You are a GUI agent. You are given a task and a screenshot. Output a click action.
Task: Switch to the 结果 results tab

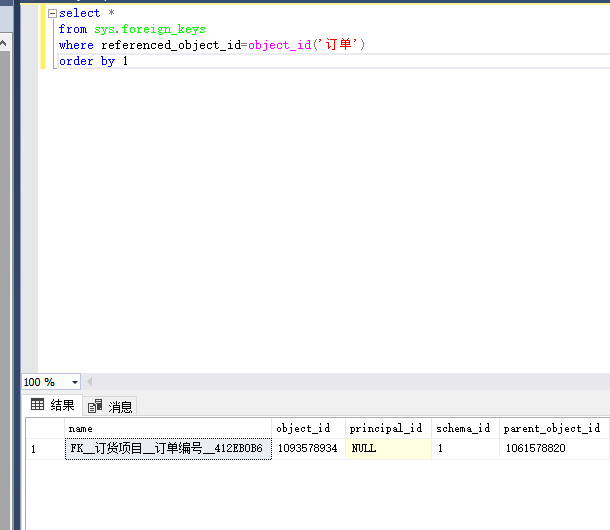point(54,406)
